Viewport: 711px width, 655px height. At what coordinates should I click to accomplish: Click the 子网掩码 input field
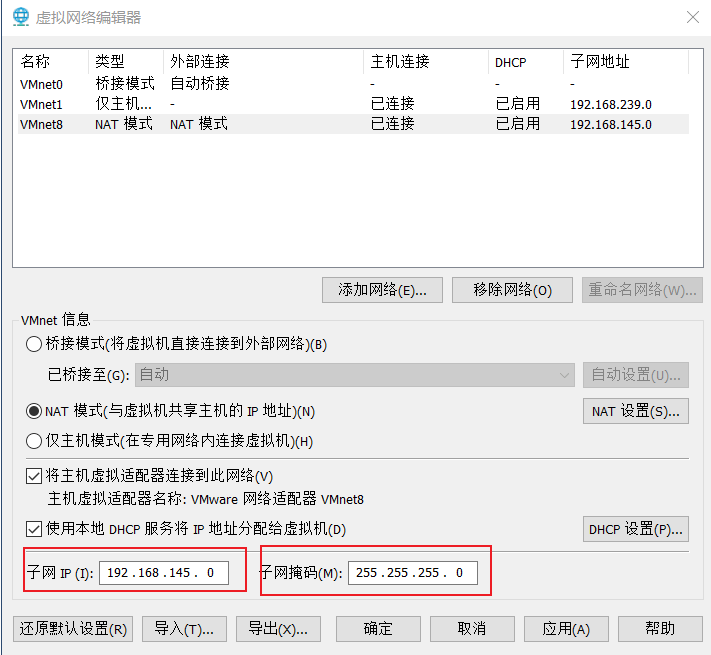tap(412, 573)
